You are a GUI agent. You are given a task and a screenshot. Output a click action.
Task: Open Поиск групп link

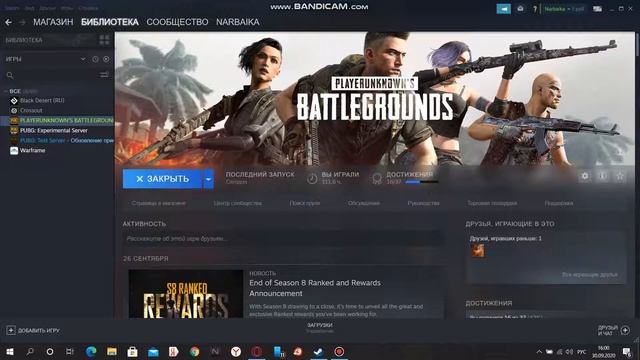pyautogui.click(x=304, y=203)
